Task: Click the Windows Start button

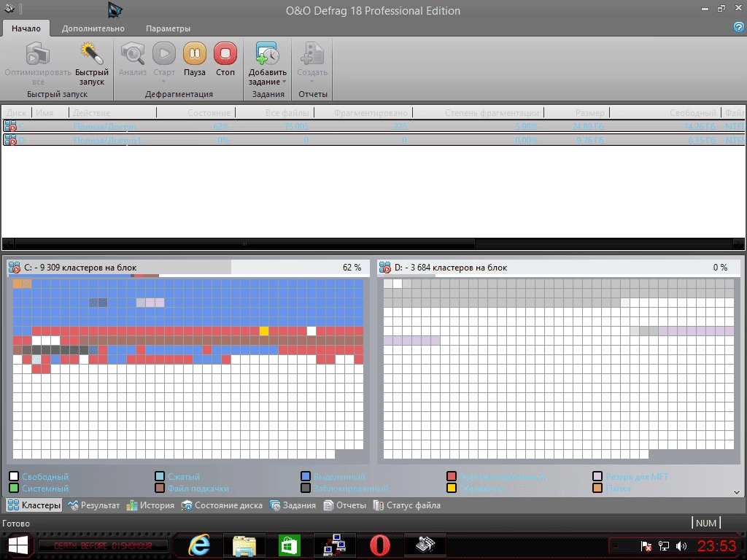Action: [18, 545]
